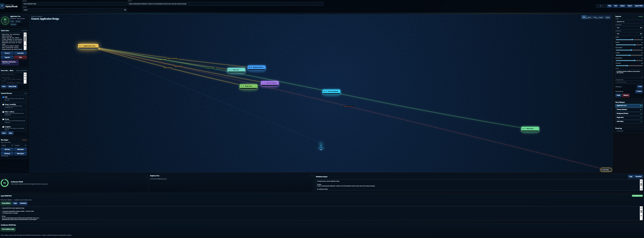The width and height of the screenshot is (644, 238).
Task: Click the New button
Action: click(610, 6)
